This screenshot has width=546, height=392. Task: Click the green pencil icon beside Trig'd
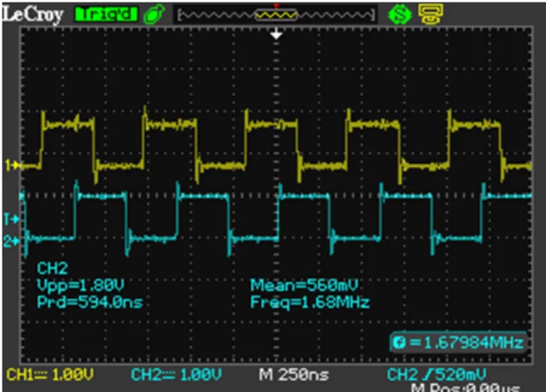coord(154,15)
